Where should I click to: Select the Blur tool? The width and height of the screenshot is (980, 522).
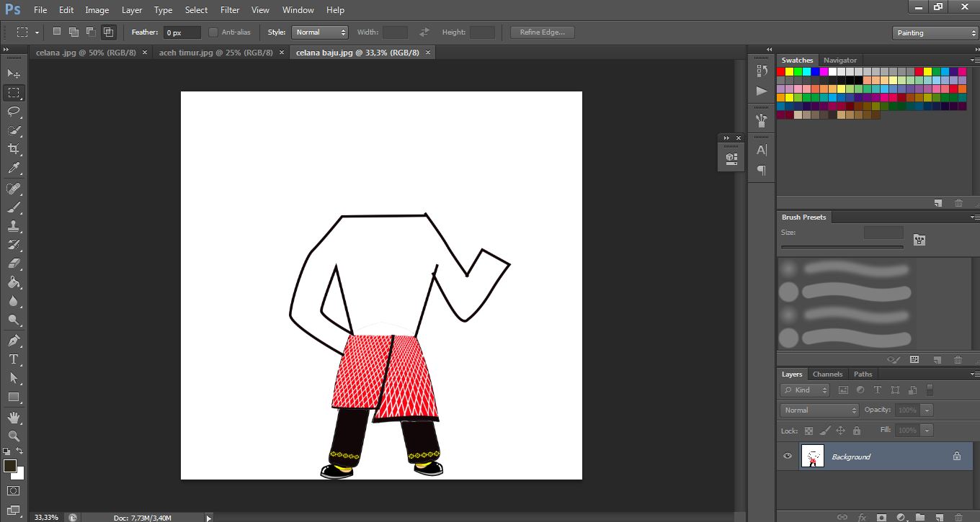pyautogui.click(x=14, y=302)
